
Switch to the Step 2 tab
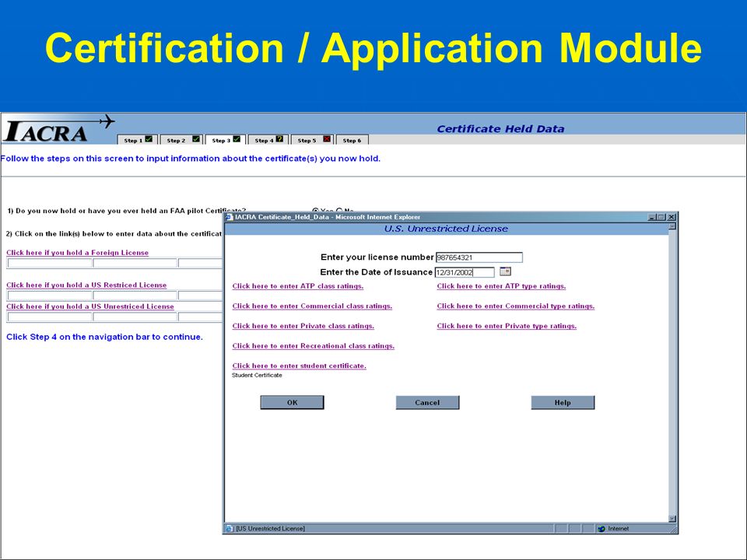tap(182, 139)
